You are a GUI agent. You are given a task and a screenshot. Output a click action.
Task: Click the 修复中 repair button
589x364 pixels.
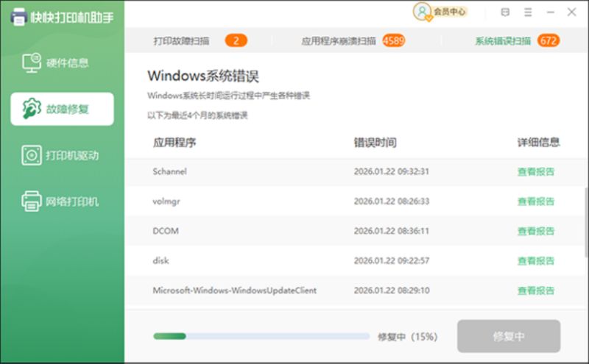tap(508, 337)
